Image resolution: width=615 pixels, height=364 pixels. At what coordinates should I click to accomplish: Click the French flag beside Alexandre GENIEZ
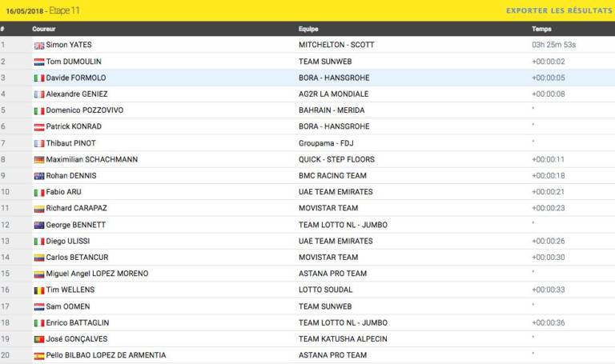click(x=39, y=94)
